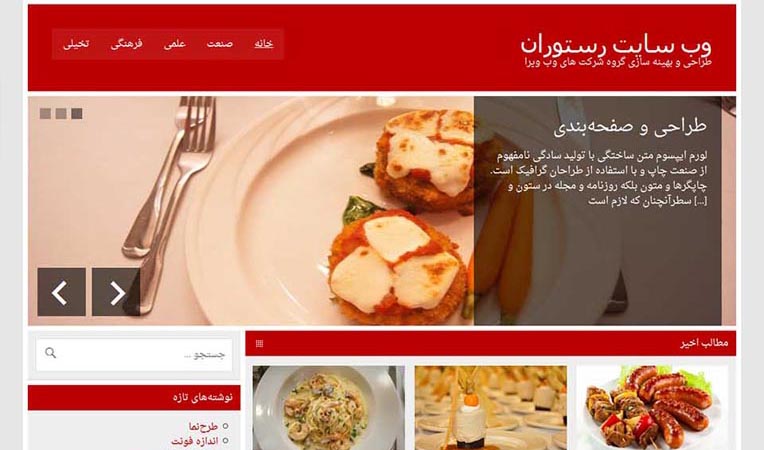Open the طرح‌نما recent post link
The height and width of the screenshot is (450, 764).
[x=203, y=427]
